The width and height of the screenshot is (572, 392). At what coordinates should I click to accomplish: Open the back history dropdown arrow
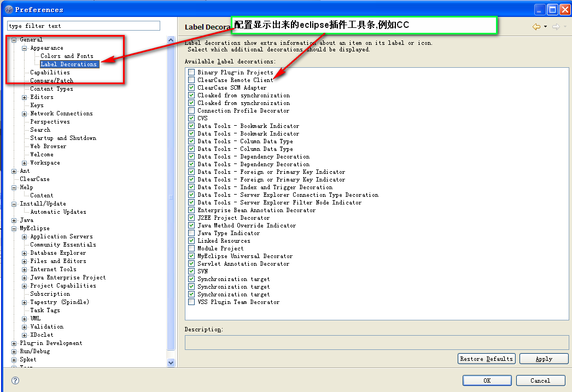point(545,27)
